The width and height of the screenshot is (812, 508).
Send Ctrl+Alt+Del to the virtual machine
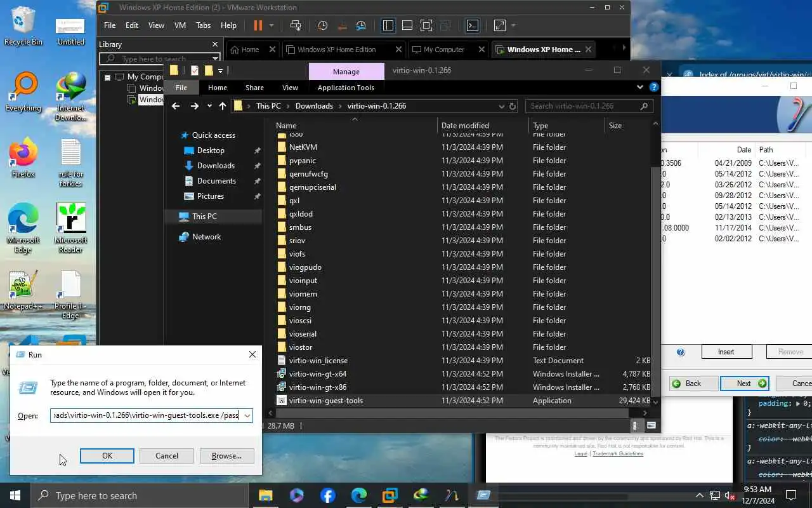point(296,25)
